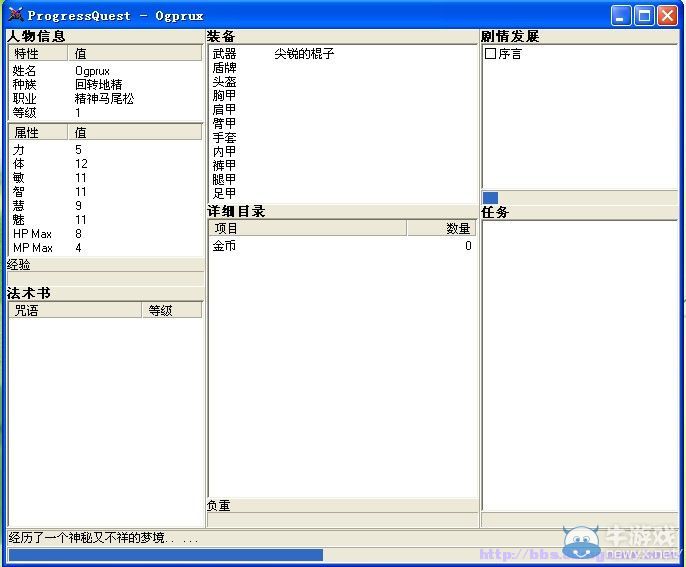Screen dimensions: 686x567
Task: Maximize the ProgressQuest window
Action: click(644, 16)
